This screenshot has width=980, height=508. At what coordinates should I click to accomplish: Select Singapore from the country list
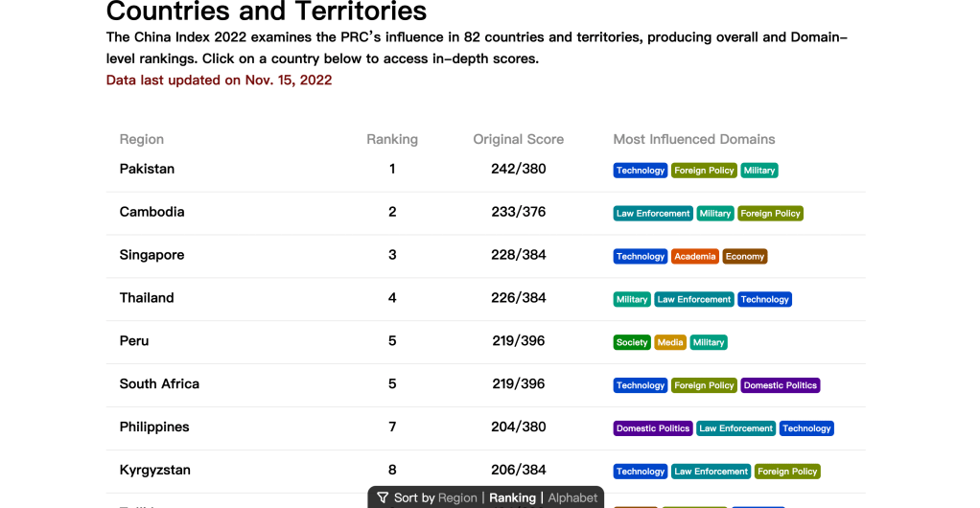(152, 255)
